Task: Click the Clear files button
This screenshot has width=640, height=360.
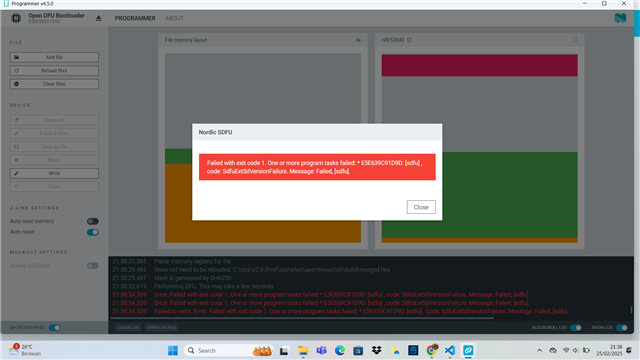Action: click(54, 84)
